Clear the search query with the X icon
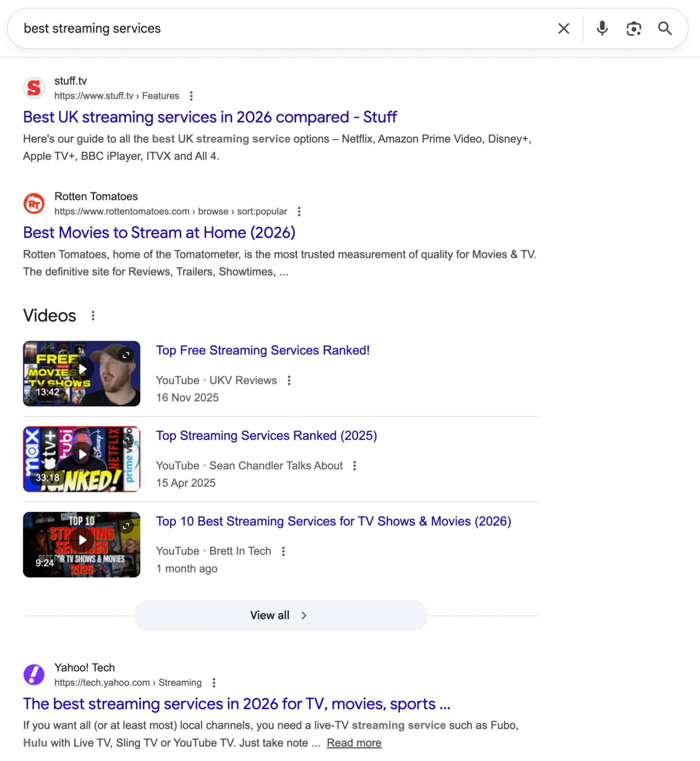 (563, 28)
